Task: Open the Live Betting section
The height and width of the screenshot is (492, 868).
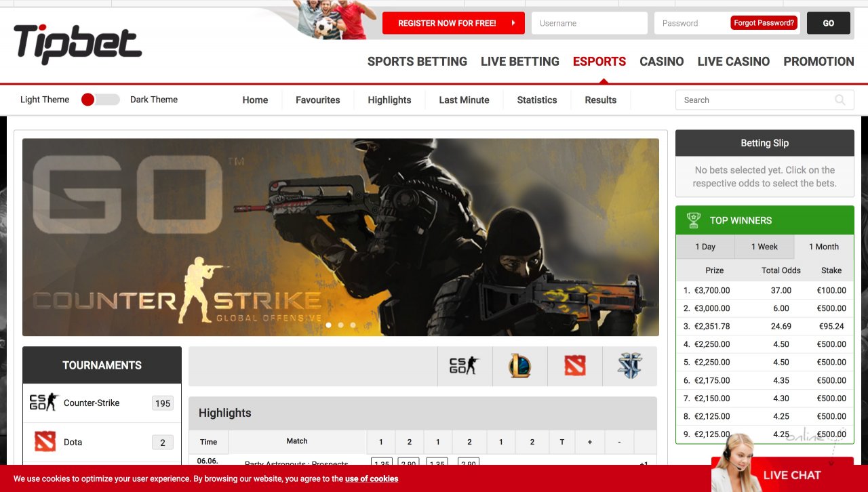Action: 520,62
